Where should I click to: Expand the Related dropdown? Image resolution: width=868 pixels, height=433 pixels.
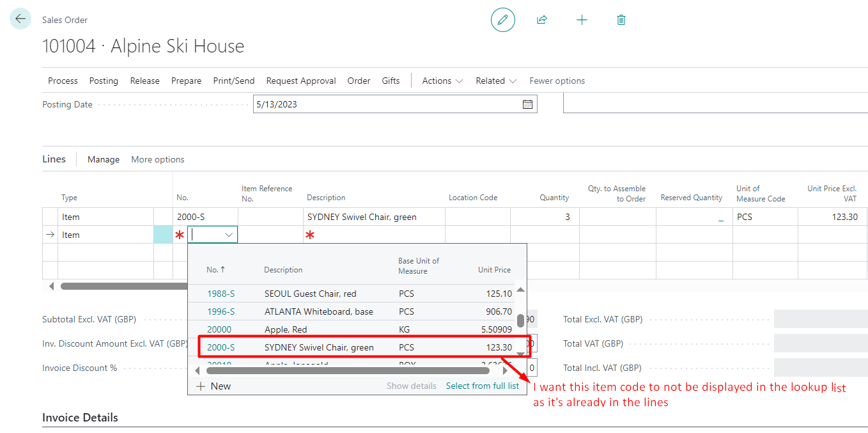(496, 81)
